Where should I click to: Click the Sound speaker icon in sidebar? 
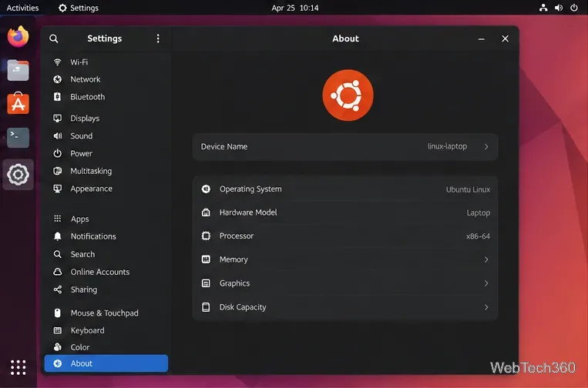pos(57,136)
